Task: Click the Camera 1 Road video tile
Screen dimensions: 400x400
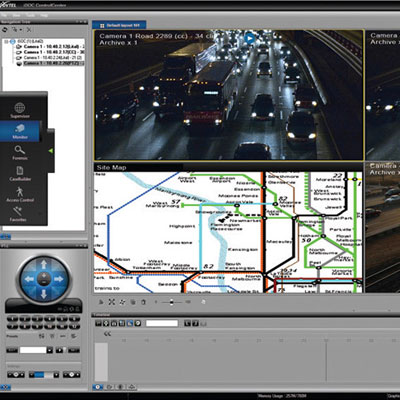Action: [x=229, y=95]
